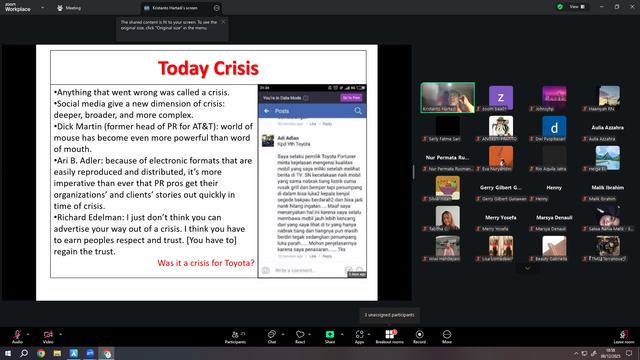Open the Participants panel
The height and width of the screenshot is (360, 640).
[x=235, y=337]
